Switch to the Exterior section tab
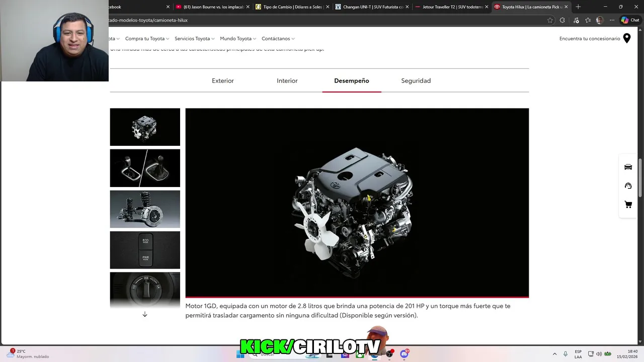 point(223,80)
